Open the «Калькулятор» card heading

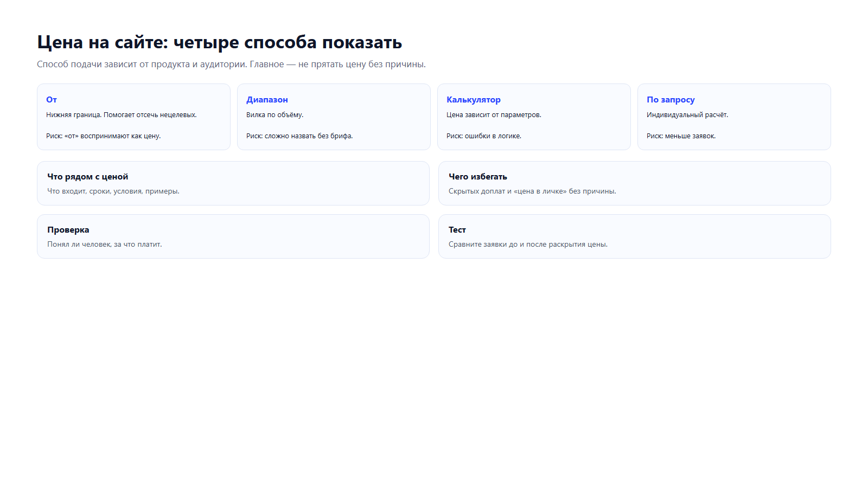click(474, 100)
